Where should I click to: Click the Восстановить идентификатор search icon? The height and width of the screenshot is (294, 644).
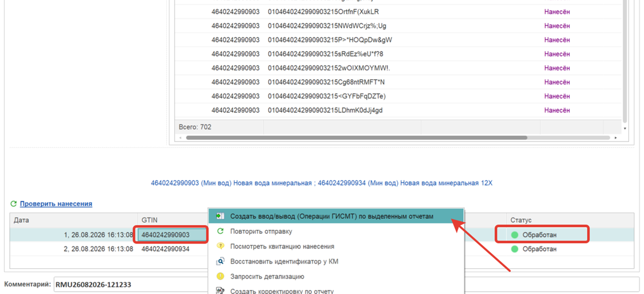tap(220, 261)
